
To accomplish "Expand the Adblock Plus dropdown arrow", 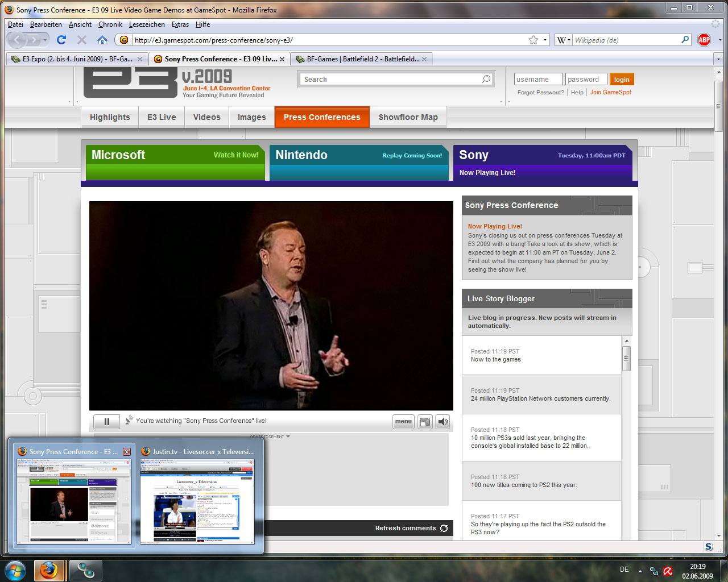I will pyautogui.click(x=719, y=40).
